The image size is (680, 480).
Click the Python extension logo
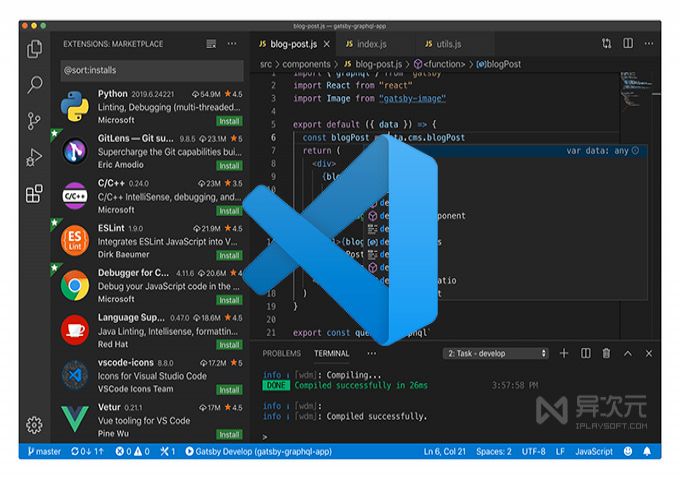coord(75,106)
